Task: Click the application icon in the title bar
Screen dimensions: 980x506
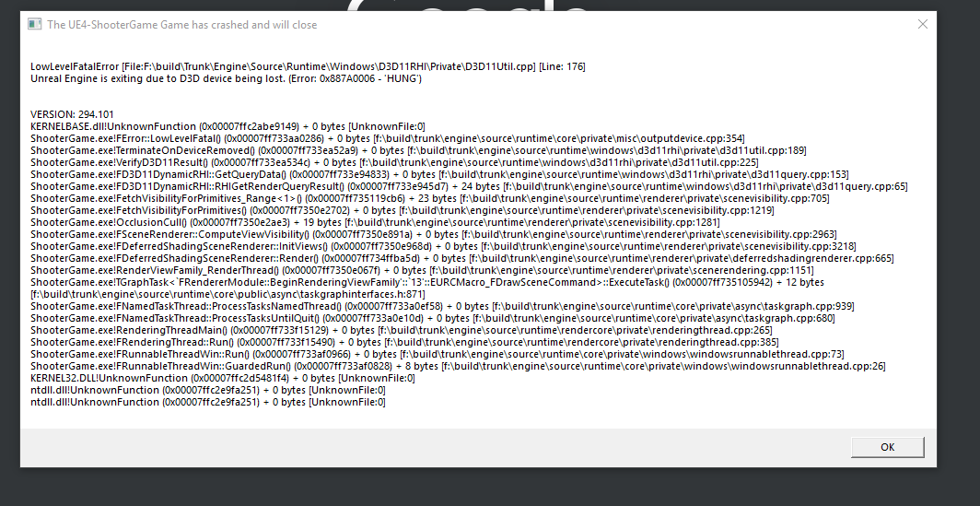Action: tap(34, 24)
